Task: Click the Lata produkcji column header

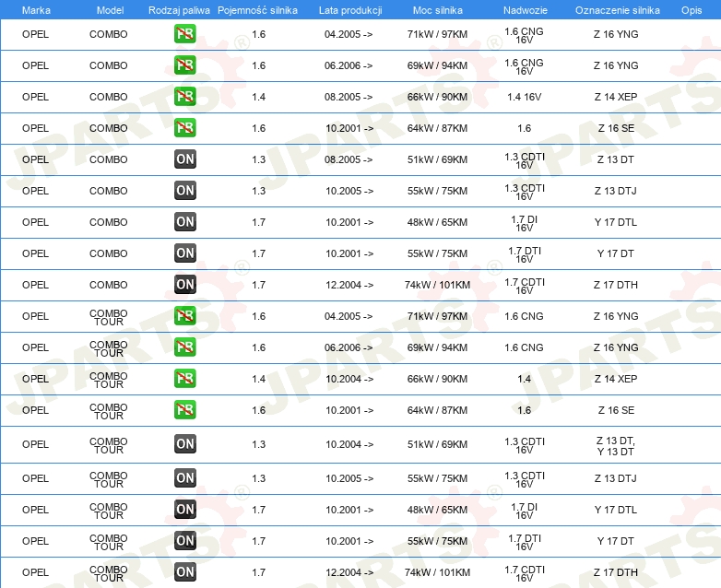Action: tap(350, 10)
